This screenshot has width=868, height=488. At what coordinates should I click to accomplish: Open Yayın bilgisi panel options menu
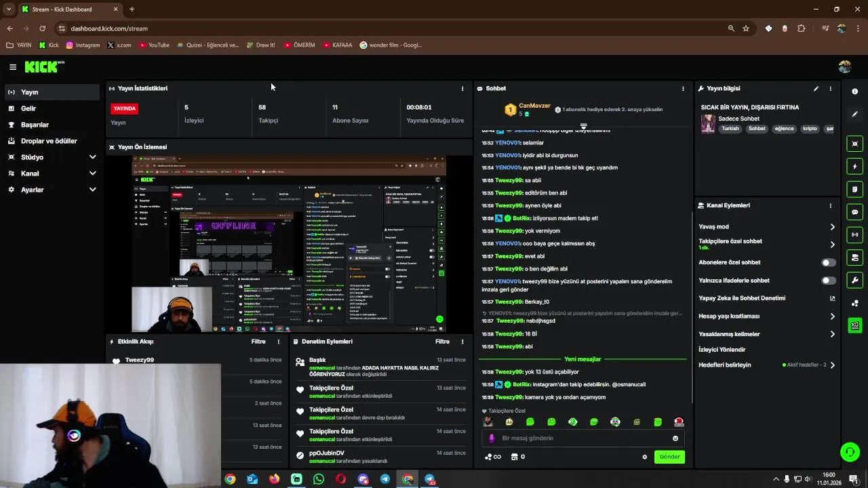(x=830, y=88)
